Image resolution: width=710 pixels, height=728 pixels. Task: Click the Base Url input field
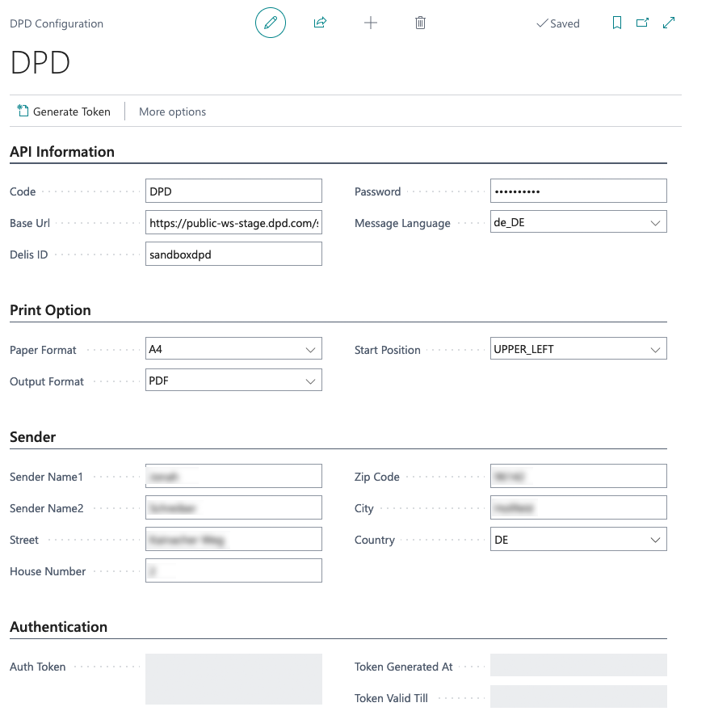pos(233,223)
